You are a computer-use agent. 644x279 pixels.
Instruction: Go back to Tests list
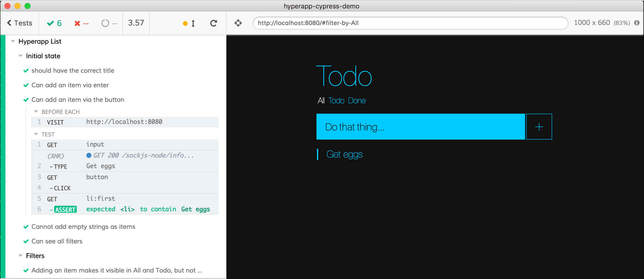20,23
